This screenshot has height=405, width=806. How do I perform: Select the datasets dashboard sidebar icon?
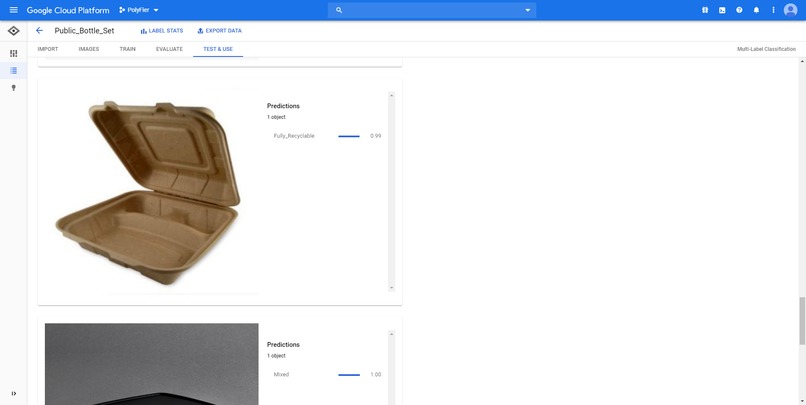[13, 53]
